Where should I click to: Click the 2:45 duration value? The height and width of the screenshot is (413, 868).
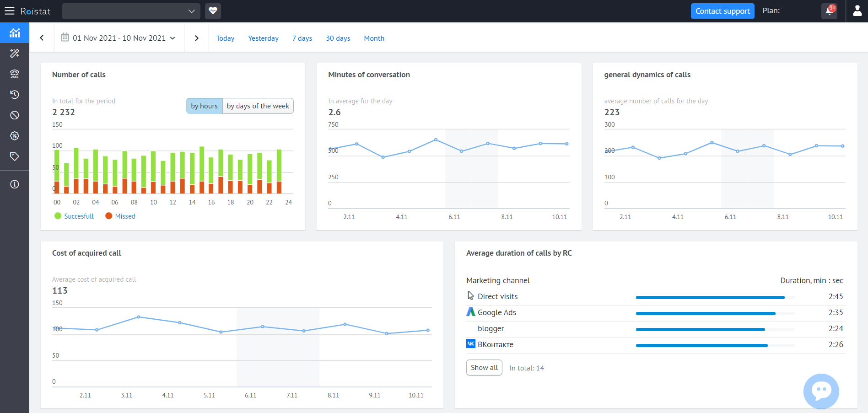click(836, 296)
